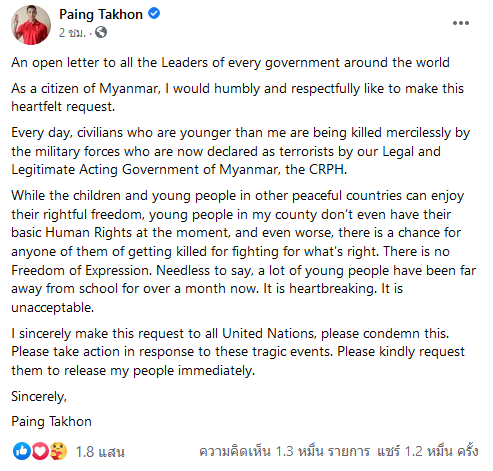The width and height of the screenshot is (493, 471).
Task: Open the three-dot post options menu
Action: pyautogui.click(x=461, y=23)
